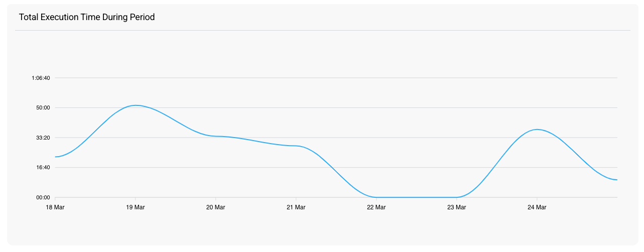The image size is (644, 252).
Task: Click the 00:00 y-axis label
Action: 43,197
